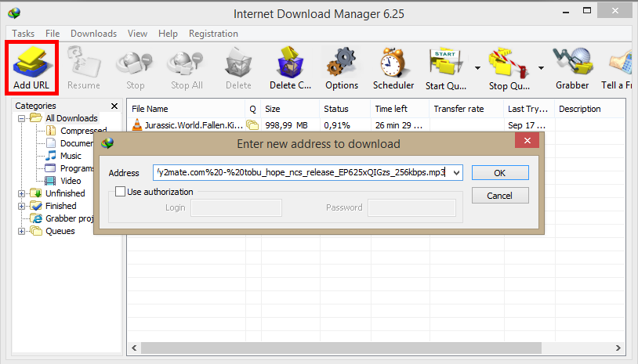Click the Description column header
Screen dimensions: 638x364
589,109
